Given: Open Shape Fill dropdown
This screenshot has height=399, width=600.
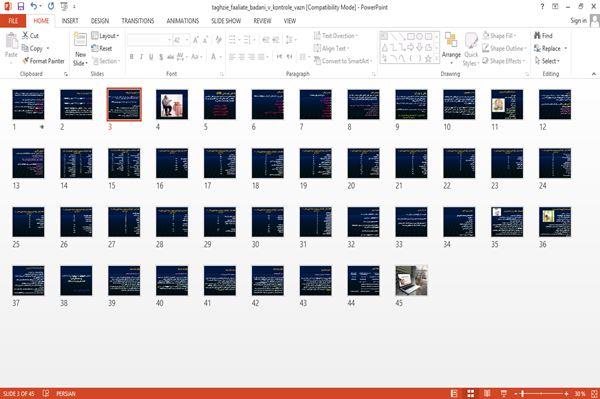Looking at the screenshot, I should click(x=499, y=36).
